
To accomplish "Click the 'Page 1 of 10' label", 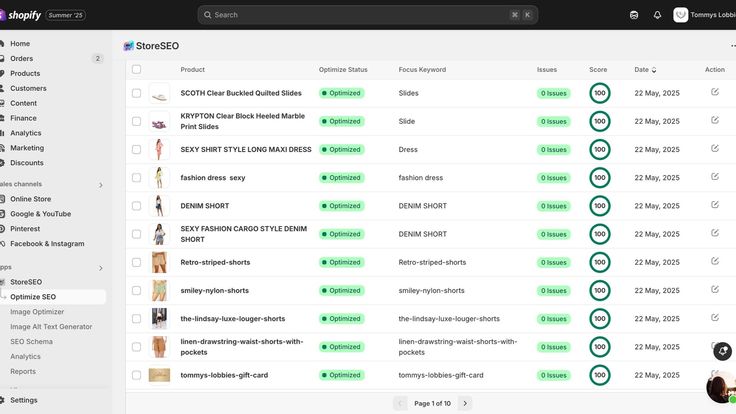I will coord(432,403).
